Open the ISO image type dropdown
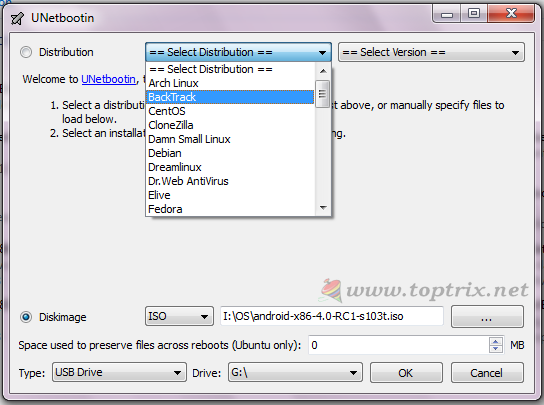This screenshot has height=405, width=544. tap(179, 316)
